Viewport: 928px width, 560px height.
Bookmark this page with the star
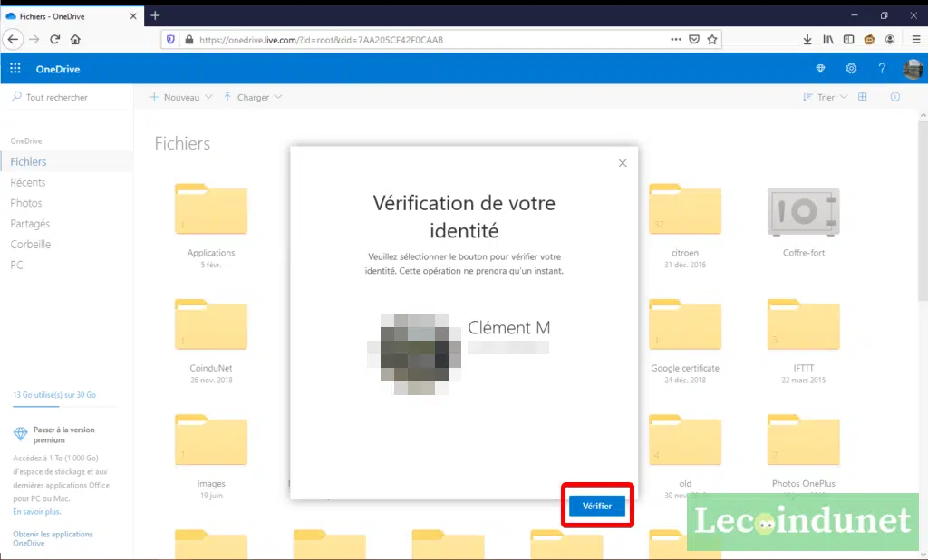click(712, 40)
